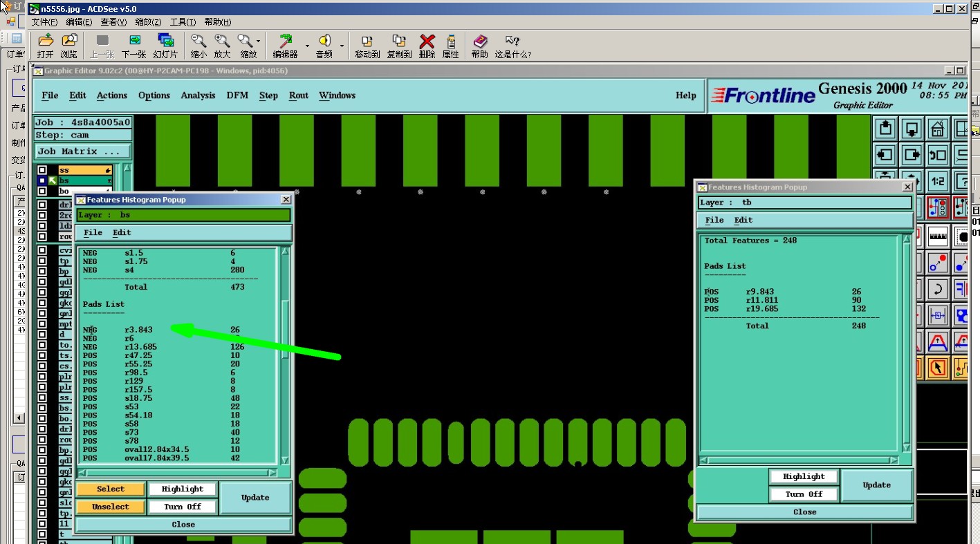Open the 编辑器 editor tool
This screenshot has height=544, width=980.
point(285,46)
